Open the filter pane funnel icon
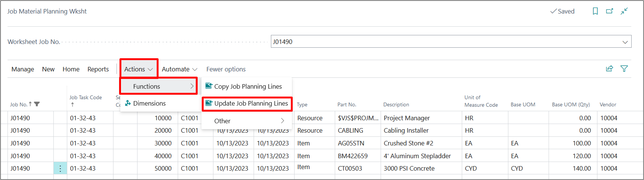Screen dimensions: 644x180 point(624,68)
